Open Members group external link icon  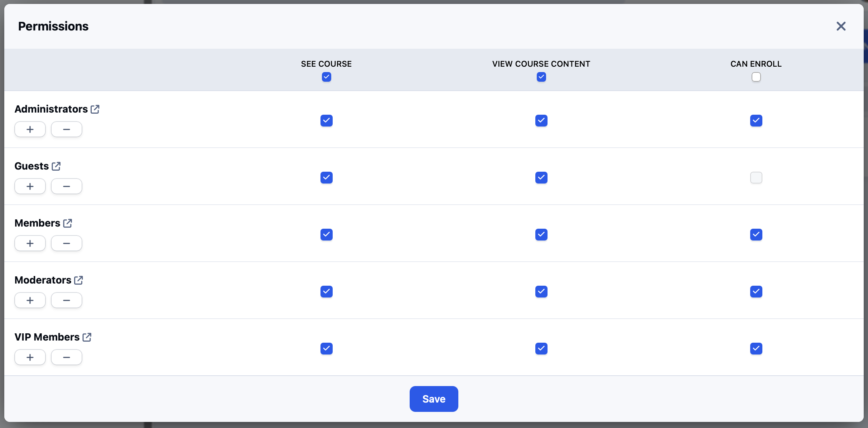click(x=67, y=223)
